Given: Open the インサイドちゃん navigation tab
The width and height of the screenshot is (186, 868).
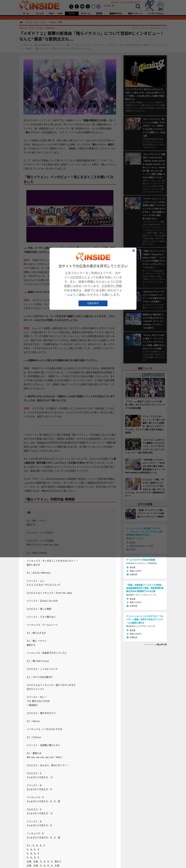Looking at the screenshot, I should [x=156, y=13].
